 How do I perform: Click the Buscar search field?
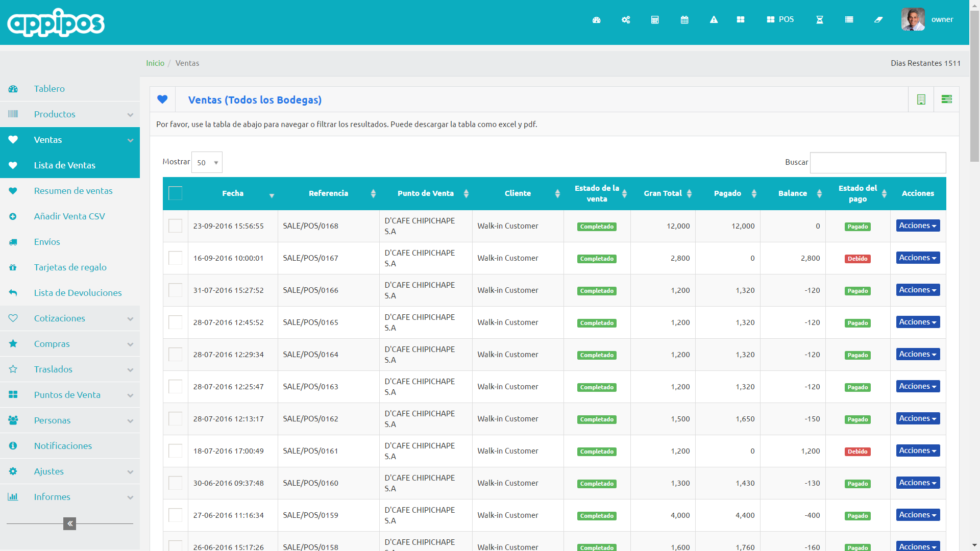coord(878,163)
